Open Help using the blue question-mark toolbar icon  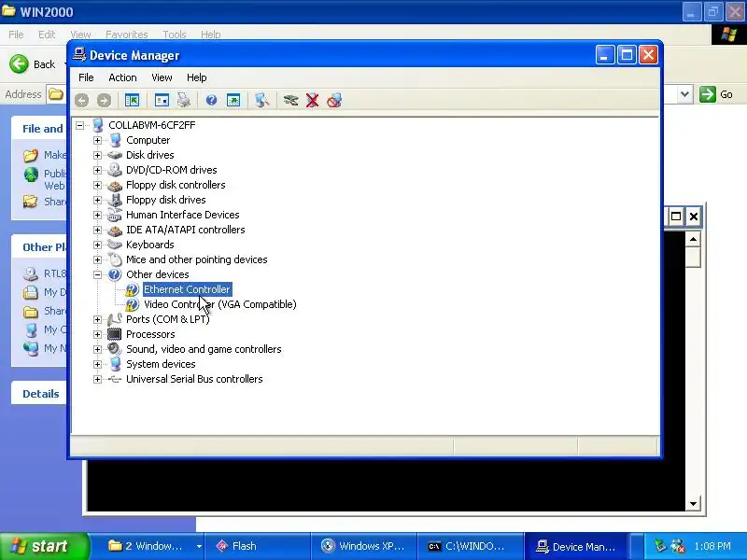pos(212,101)
